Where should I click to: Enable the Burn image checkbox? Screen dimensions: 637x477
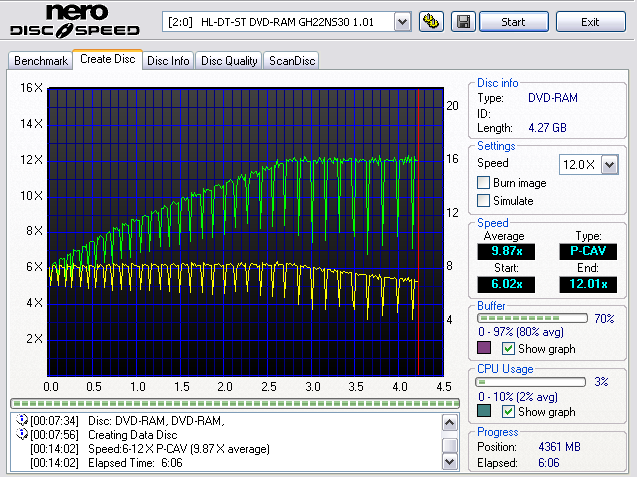coord(484,183)
